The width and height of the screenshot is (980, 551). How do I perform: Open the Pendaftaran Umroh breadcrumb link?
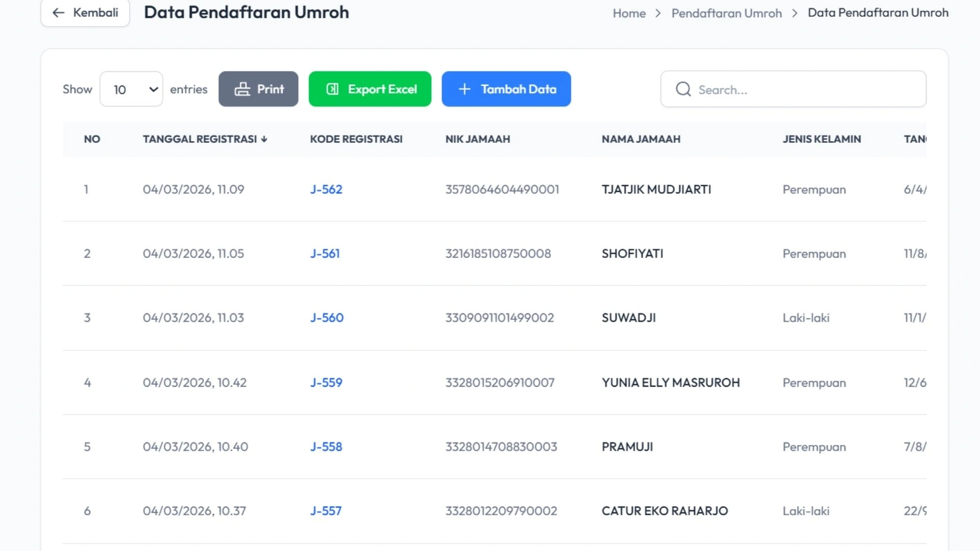click(726, 13)
